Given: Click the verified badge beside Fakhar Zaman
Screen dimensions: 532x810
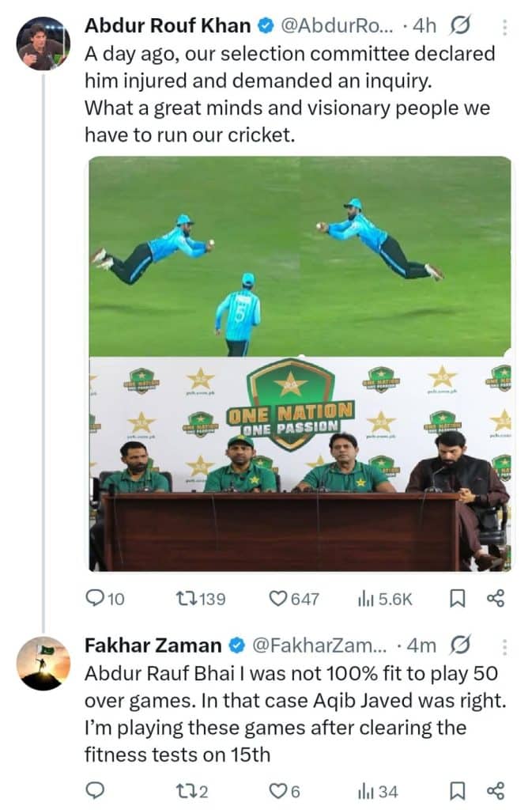Looking at the screenshot, I should 237,645.
